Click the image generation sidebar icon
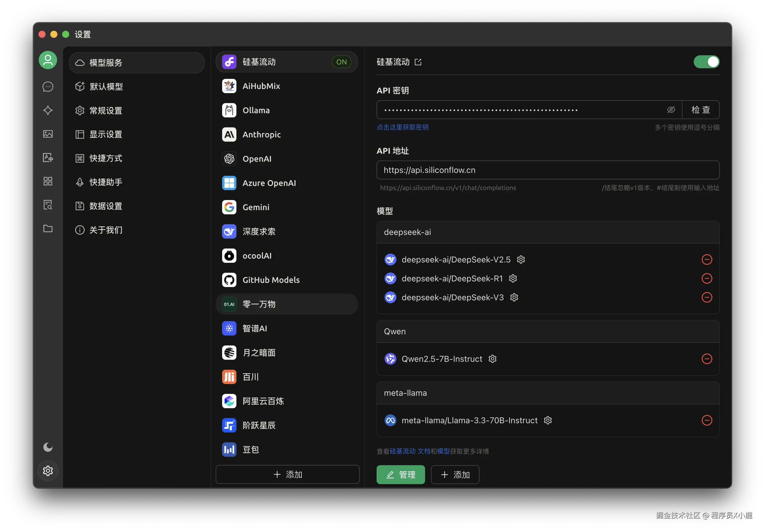Viewport: 765px width, 532px height. (x=48, y=134)
